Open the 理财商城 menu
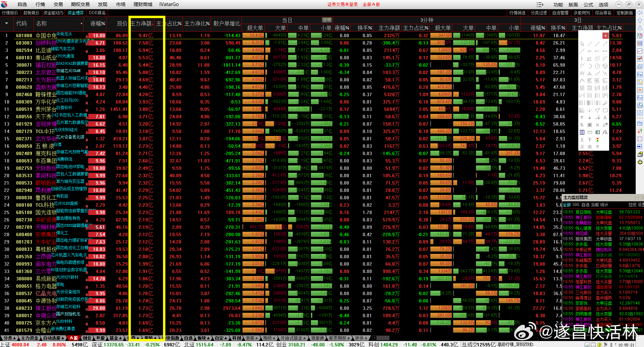Image resolution: width=644 pixels, height=347 pixels. click(143, 4)
